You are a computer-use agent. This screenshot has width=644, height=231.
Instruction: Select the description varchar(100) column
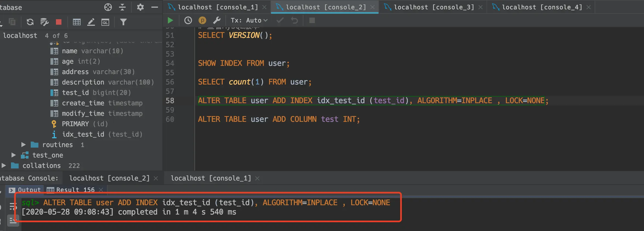point(102,82)
